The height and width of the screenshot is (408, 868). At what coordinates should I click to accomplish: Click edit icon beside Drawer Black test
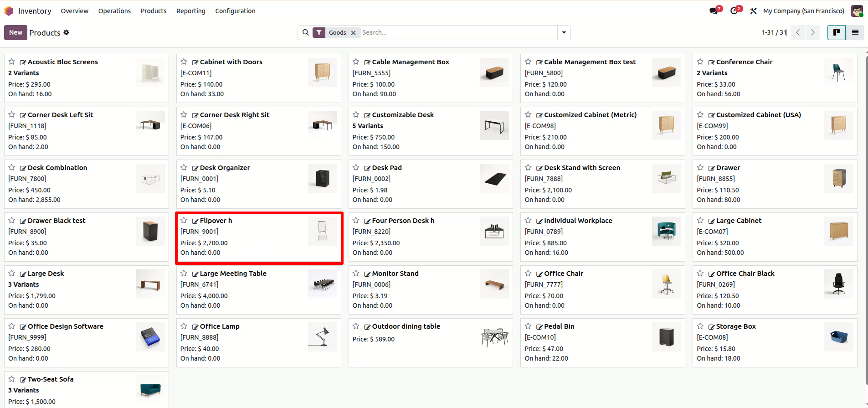pos(23,221)
